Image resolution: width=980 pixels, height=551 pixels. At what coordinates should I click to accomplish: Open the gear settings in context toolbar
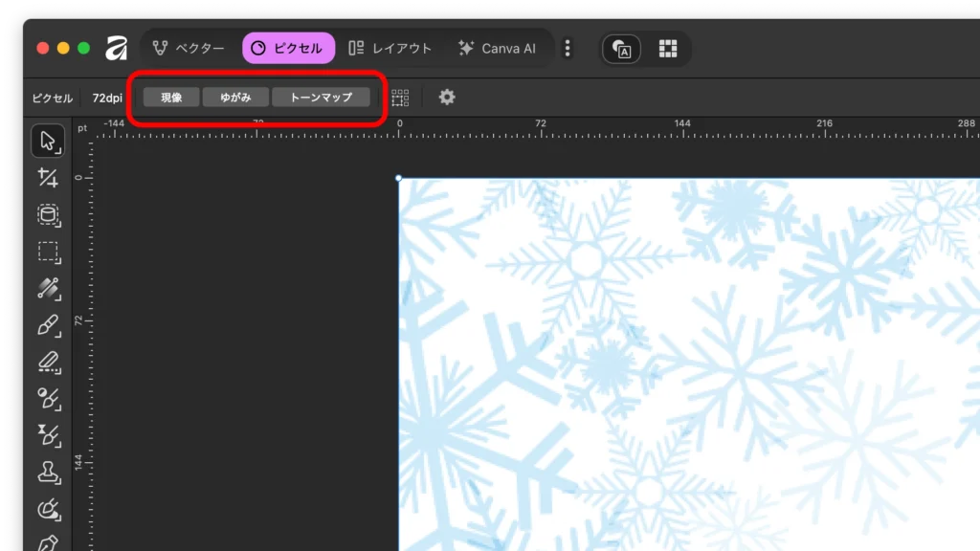tap(447, 97)
